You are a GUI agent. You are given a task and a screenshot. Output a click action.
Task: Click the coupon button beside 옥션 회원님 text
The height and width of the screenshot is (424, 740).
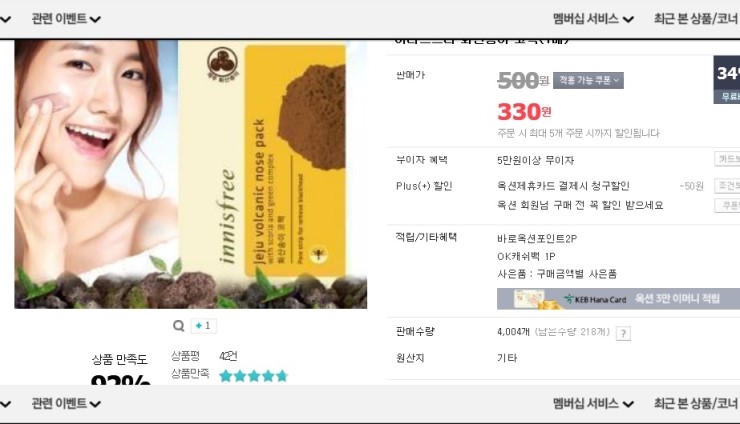(x=727, y=205)
